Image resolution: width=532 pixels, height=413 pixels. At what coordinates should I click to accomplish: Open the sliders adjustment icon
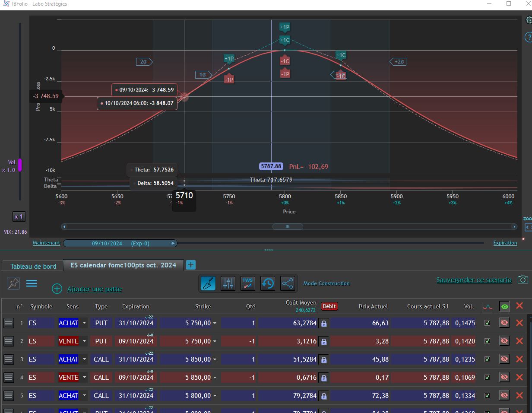click(228, 283)
